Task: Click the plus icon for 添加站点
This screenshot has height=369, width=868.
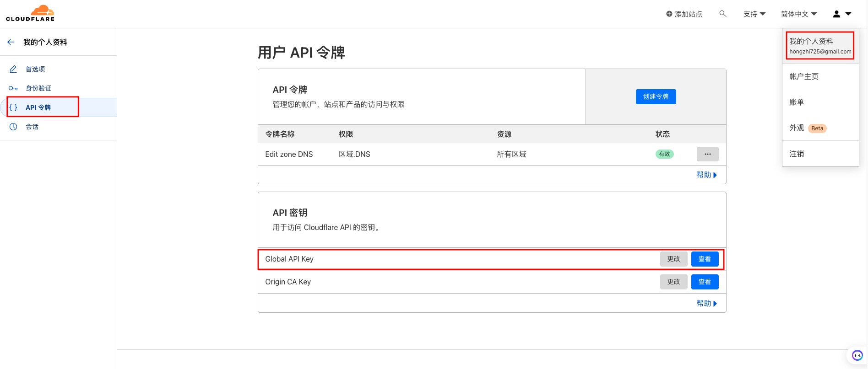Action: (x=669, y=14)
